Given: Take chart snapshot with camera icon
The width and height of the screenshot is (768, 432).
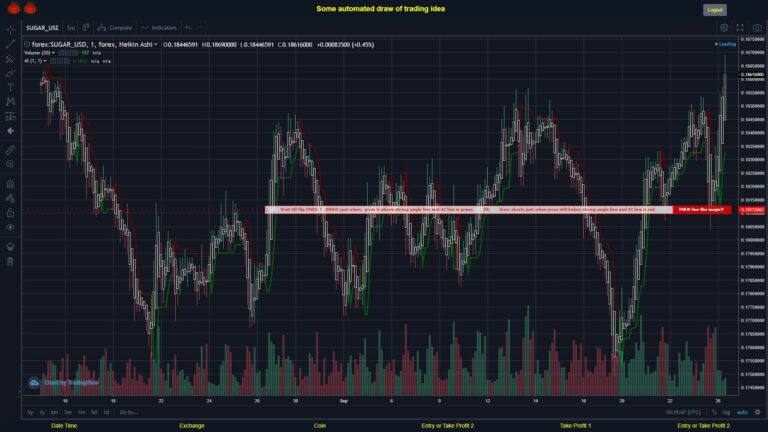Looking at the screenshot, I should coord(757,28).
